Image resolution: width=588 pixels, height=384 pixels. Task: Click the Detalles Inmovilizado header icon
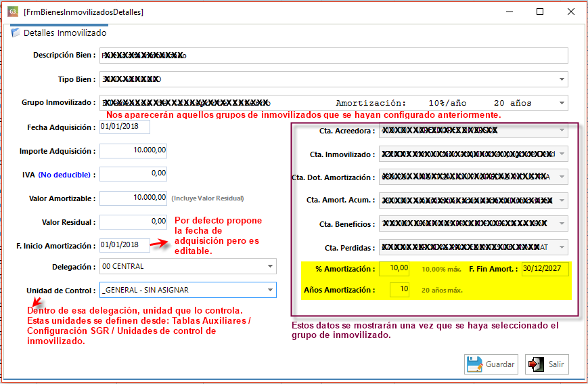click(16, 33)
